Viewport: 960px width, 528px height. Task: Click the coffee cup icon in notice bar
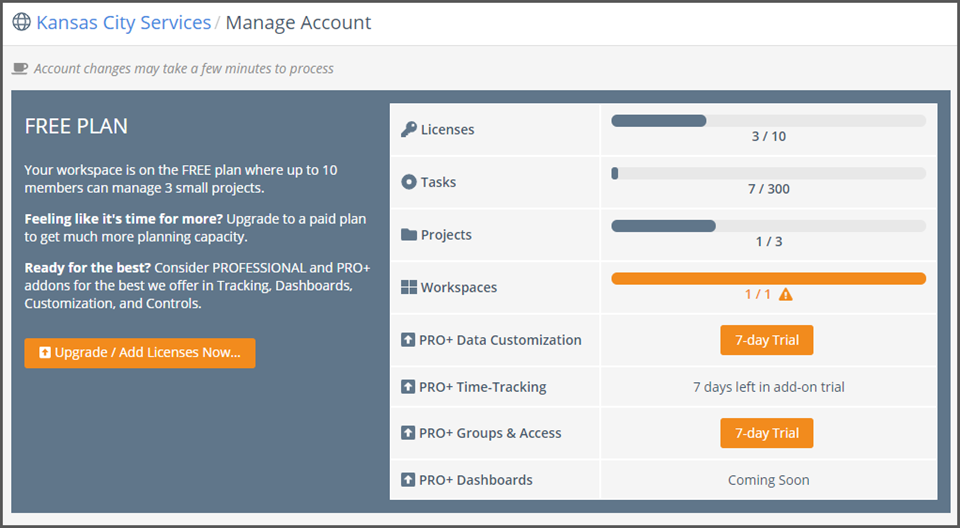click(x=20, y=69)
